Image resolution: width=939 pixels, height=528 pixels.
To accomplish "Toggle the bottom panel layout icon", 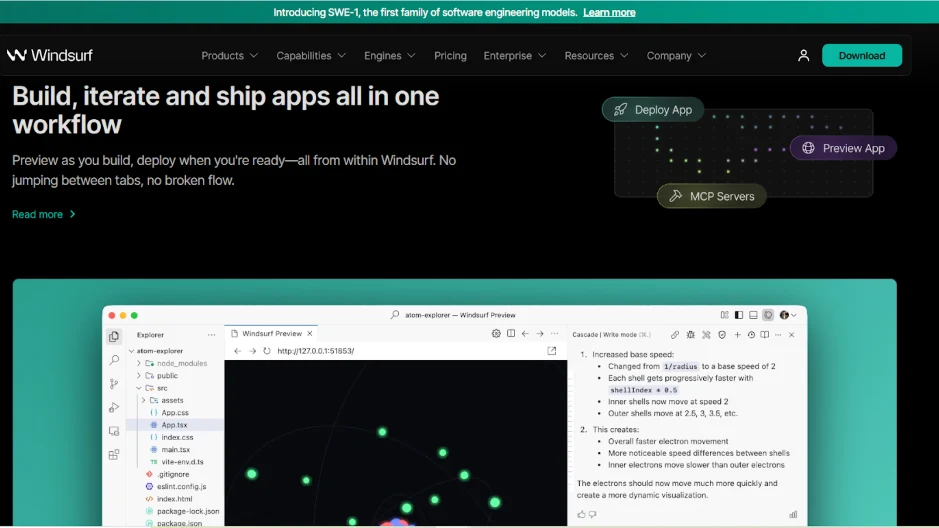I will 753,315.
